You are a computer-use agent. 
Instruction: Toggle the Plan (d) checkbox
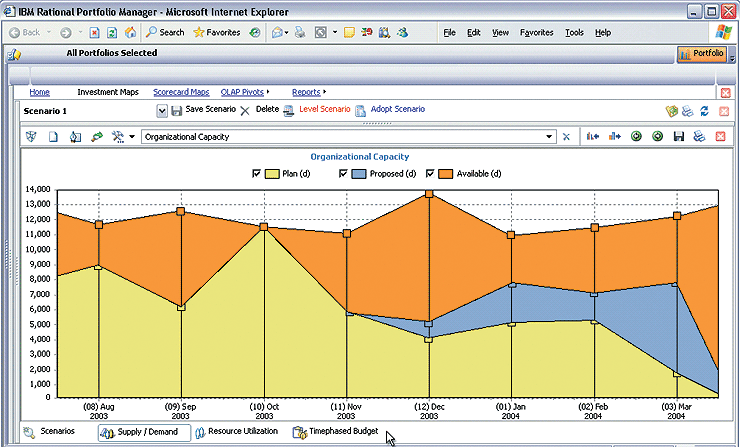256,174
